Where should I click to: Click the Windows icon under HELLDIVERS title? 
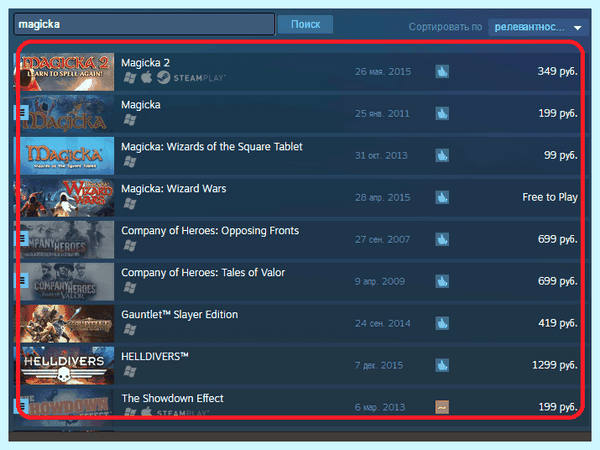130,372
